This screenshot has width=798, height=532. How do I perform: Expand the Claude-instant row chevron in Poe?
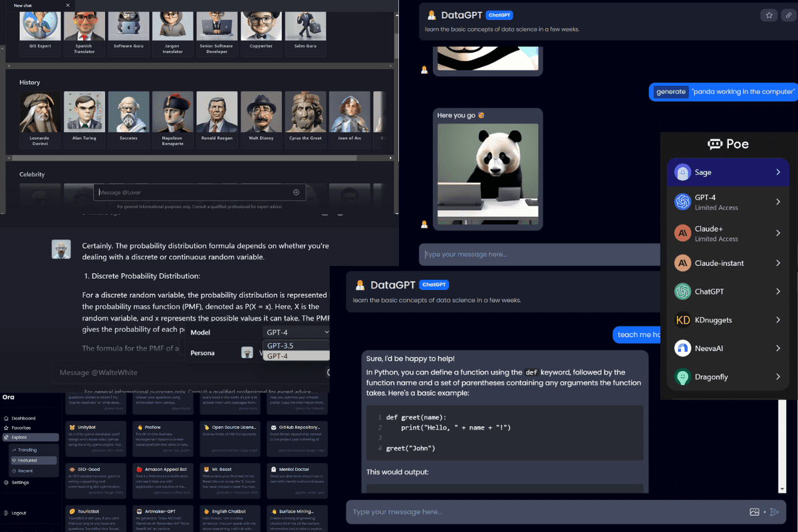tap(778, 263)
